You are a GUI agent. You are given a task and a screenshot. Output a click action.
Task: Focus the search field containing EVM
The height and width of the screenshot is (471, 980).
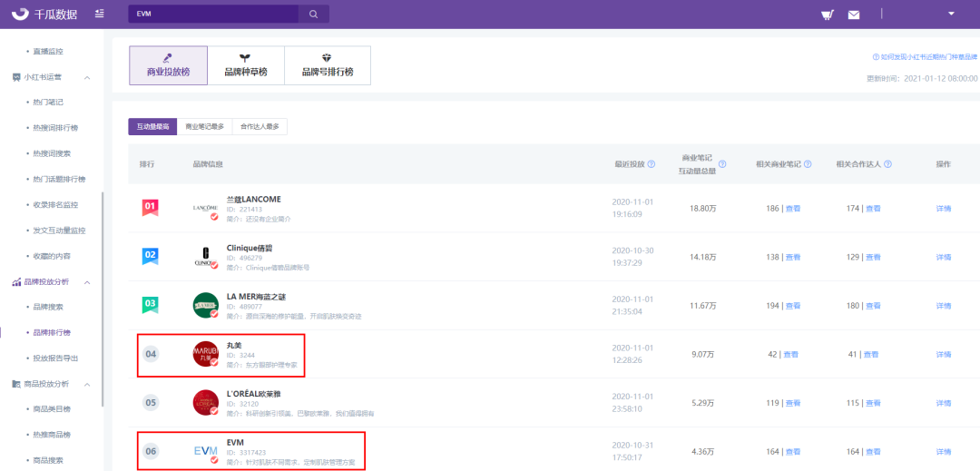point(214,14)
